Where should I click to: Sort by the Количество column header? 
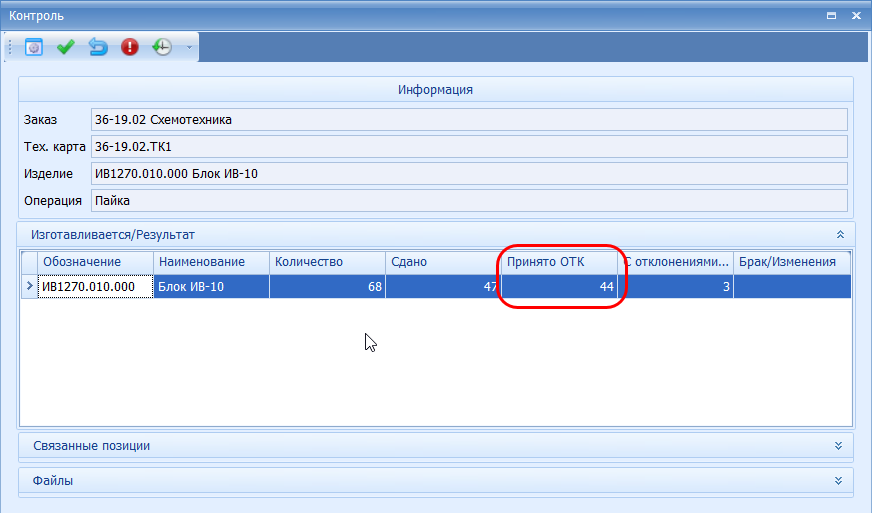[x=327, y=262]
